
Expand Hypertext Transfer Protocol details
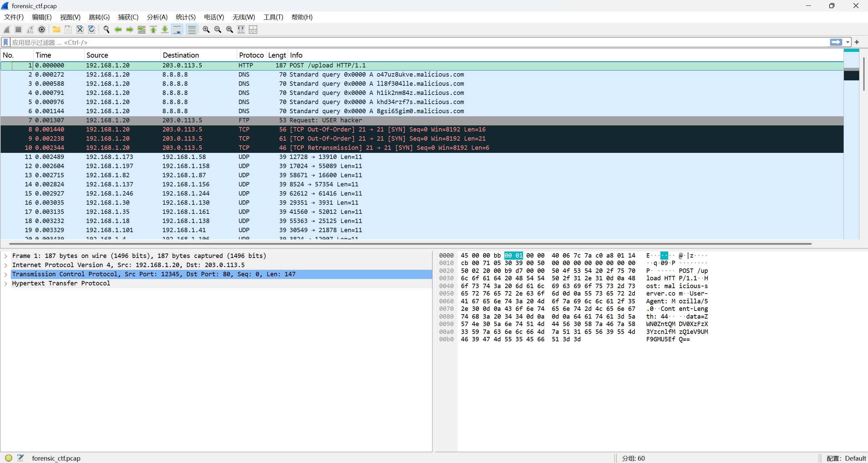pos(6,283)
